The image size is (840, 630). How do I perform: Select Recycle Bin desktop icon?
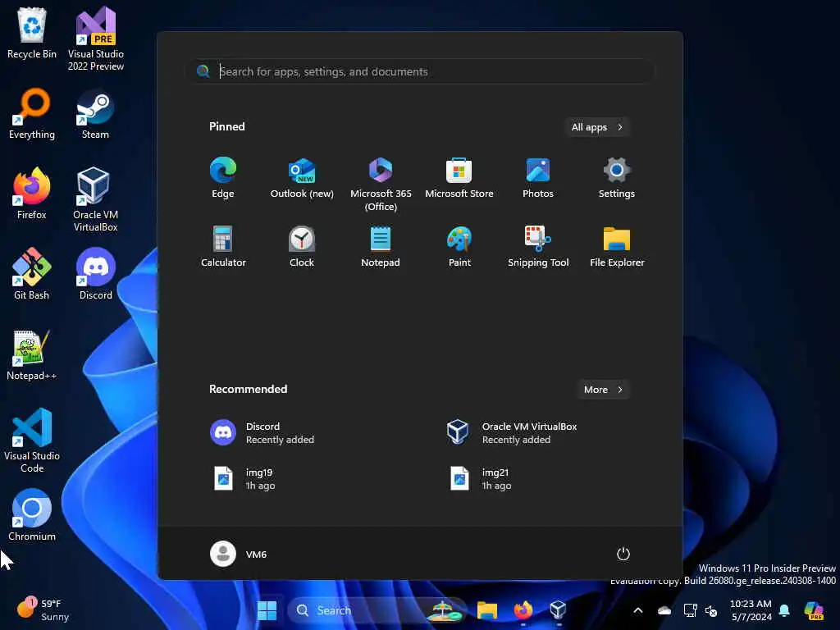(32, 33)
